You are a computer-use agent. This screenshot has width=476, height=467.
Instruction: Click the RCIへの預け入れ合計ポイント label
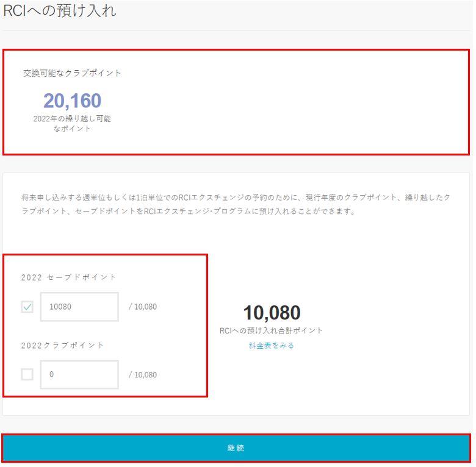(271, 330)
